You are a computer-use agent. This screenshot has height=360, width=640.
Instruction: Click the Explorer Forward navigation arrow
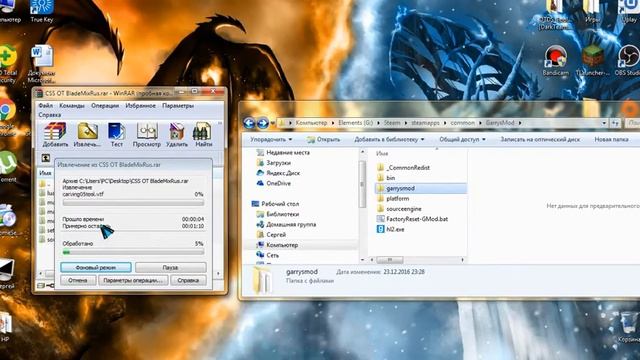(x=262, y=123)
